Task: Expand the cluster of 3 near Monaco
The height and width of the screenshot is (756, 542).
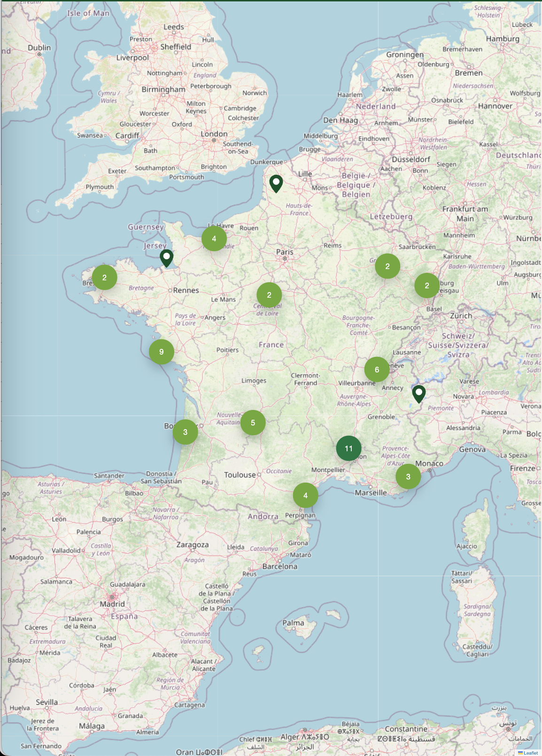Action: [x=408, y=477]
